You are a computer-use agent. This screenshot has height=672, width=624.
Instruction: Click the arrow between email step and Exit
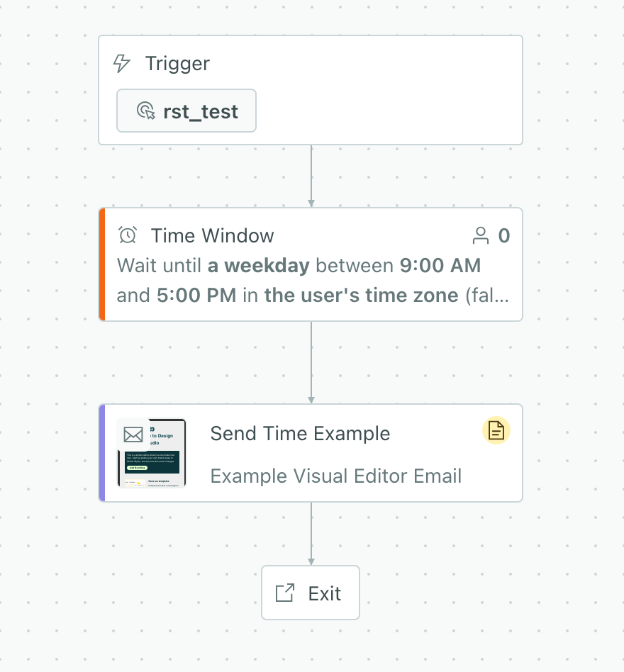pyautogui.click(x=311, y=533)
